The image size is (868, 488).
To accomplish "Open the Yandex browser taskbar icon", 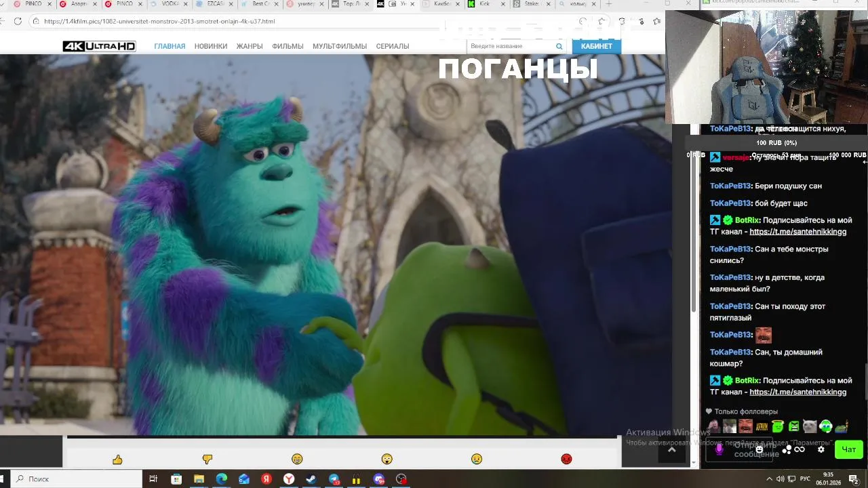I will coord(289,479).
